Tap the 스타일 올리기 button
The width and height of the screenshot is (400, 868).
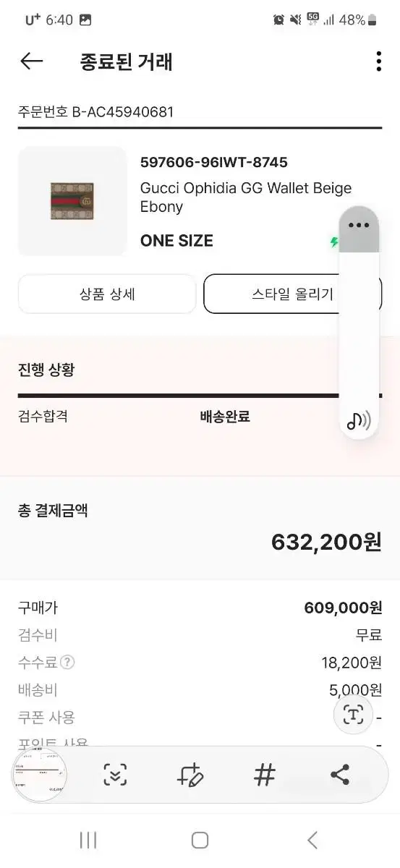click(292, 294)
